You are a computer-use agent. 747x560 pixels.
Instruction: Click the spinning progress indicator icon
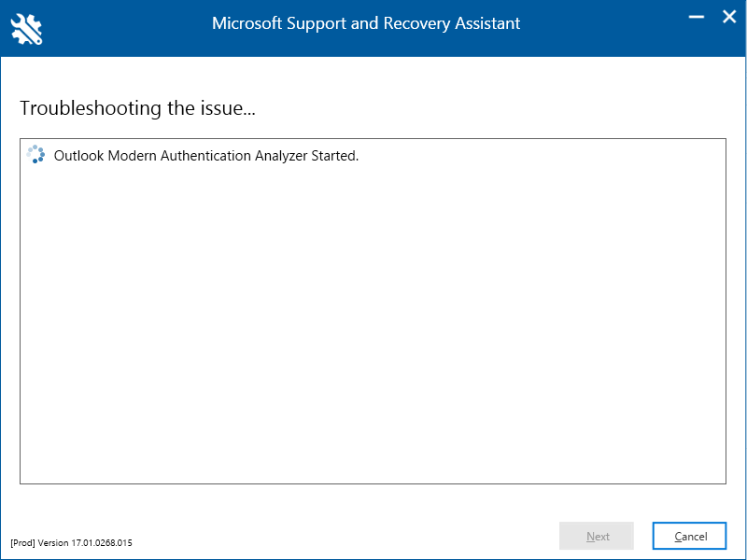(35, 154)
